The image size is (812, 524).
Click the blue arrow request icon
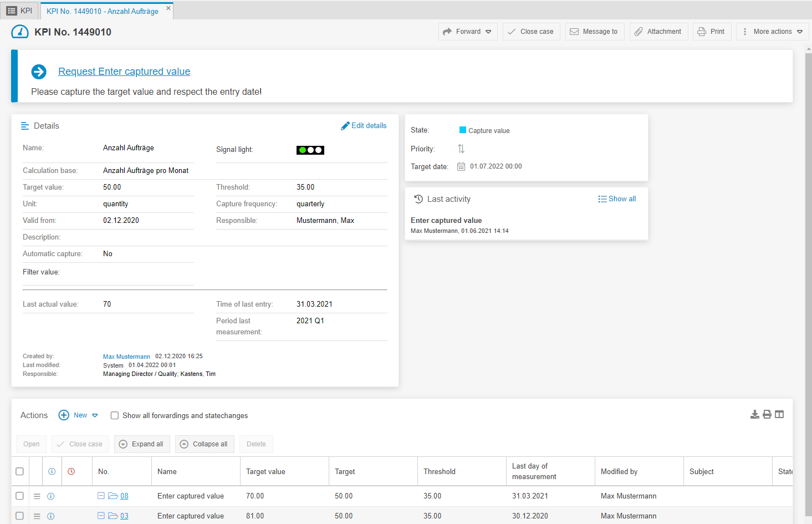pos(39,72)
